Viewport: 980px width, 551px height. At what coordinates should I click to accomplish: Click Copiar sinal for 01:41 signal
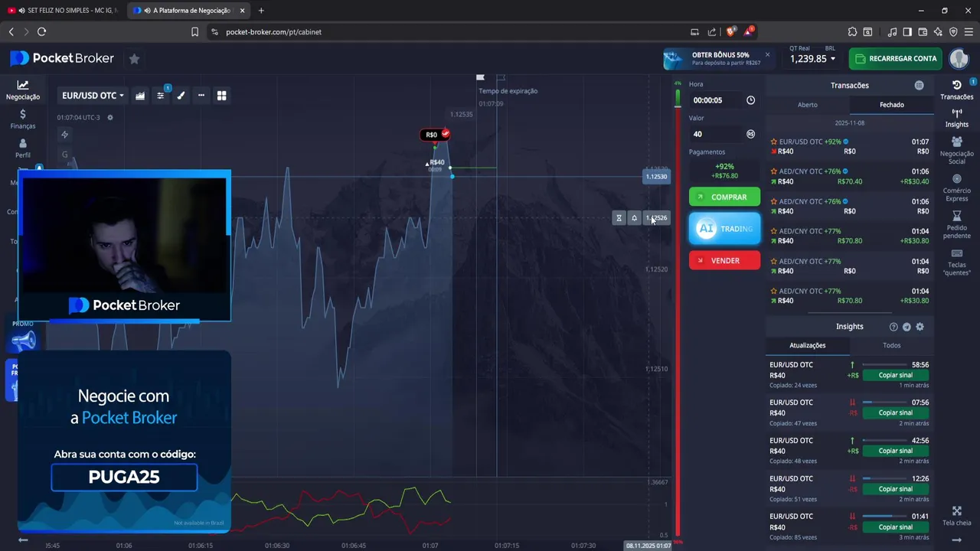[x=895, y=527]
